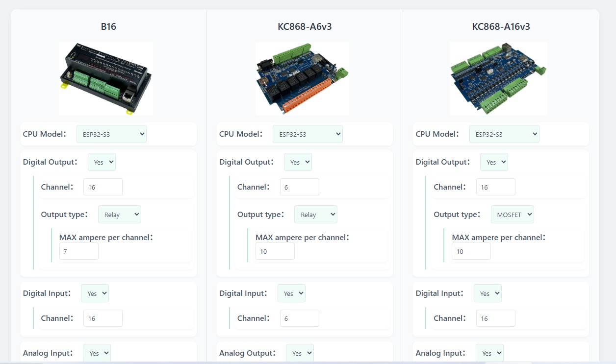This screenshot has height=364, width=616.
Task: Toggle KC868-A6v3 Digital Input Yes selector
Action: pos(291,293)
